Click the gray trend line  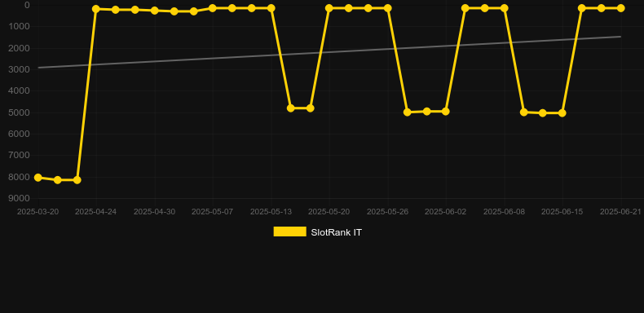(x=329, y=52)
